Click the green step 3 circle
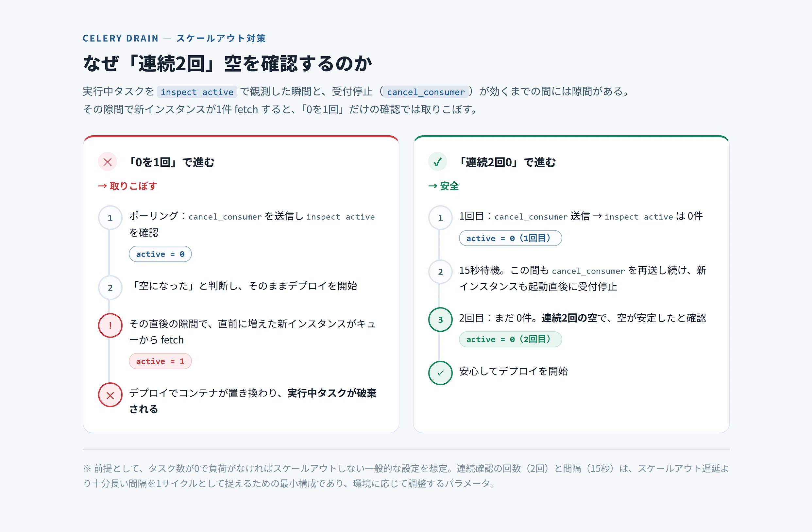This screenshot has width=812, height=532. [440, 320]
